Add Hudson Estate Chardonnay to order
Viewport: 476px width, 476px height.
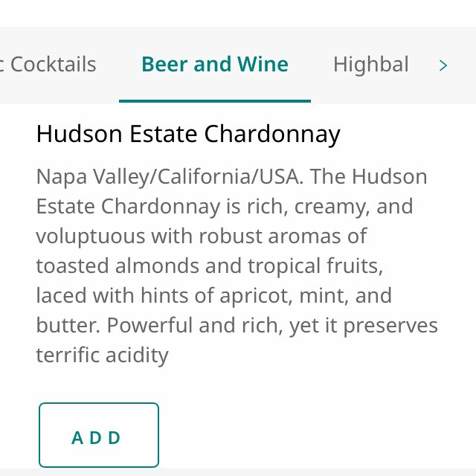pos(98,436)
